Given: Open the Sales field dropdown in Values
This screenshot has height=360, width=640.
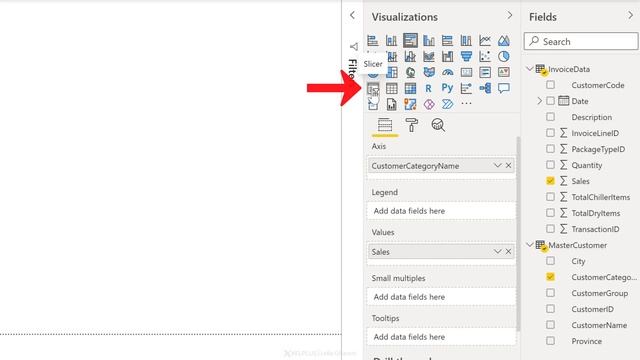Looking at the screenshot, I should coord(497,251).
